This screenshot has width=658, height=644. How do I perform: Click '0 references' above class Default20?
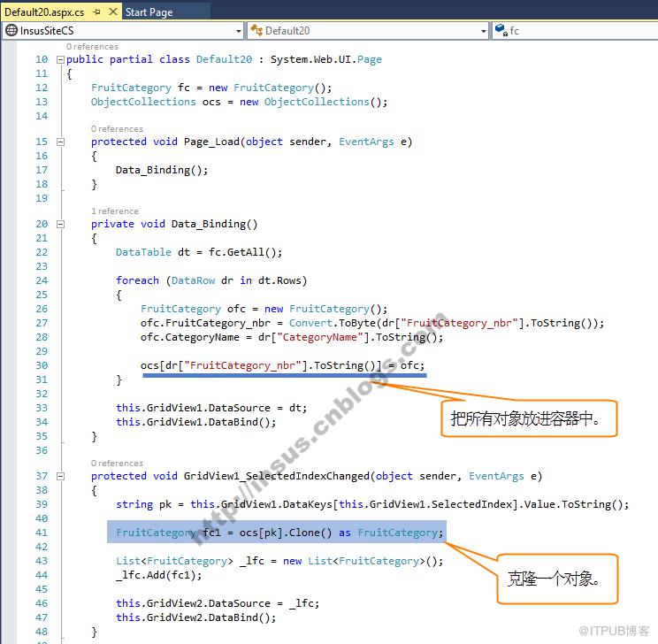pos(92,47)
